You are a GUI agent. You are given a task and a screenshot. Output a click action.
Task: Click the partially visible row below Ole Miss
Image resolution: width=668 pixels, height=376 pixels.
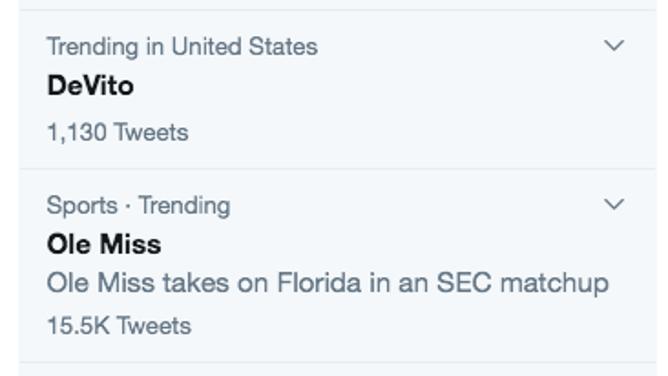click(x=337, y=370)
